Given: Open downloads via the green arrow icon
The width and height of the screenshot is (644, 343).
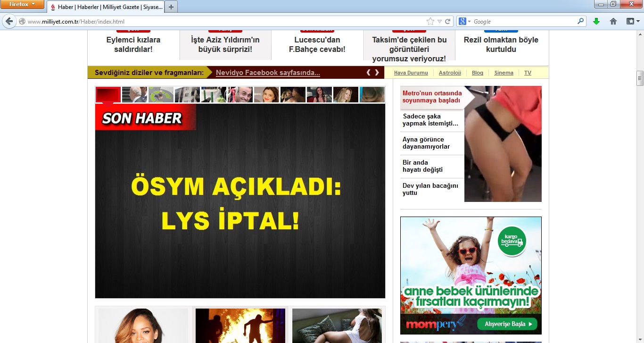Looking at the screenshot, I should [x=596, y=21].
